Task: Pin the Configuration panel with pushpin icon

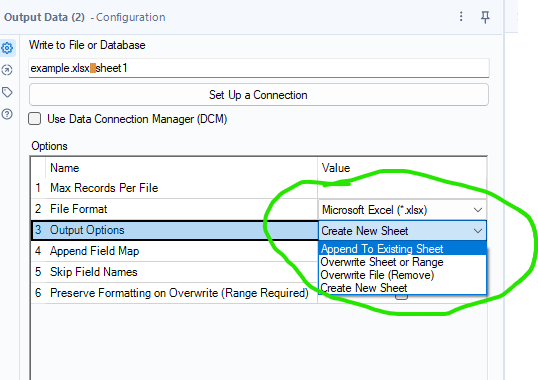Action: pos(485,17)
